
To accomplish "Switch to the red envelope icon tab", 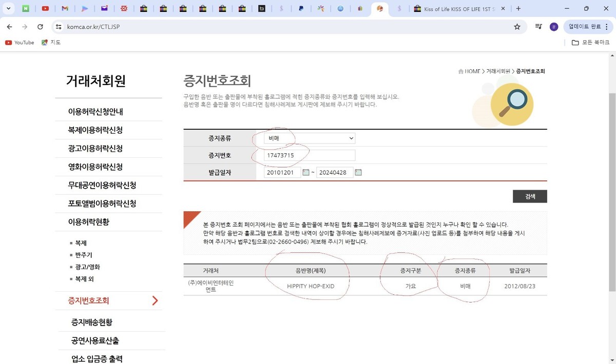I will [x=124, y=9].
